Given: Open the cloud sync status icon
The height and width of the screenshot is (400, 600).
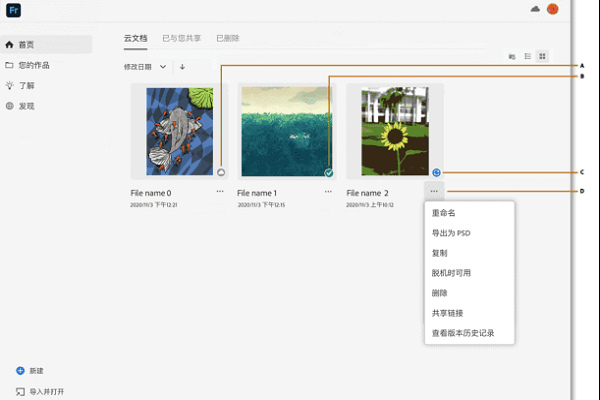Looking at the screenshot, I should pos(536,9).
